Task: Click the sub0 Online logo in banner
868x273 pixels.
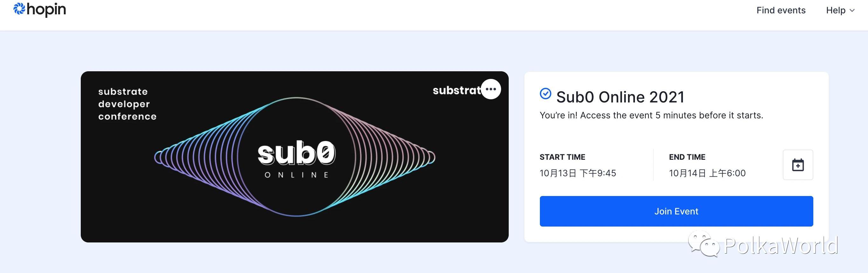Action: click(296, 158)
